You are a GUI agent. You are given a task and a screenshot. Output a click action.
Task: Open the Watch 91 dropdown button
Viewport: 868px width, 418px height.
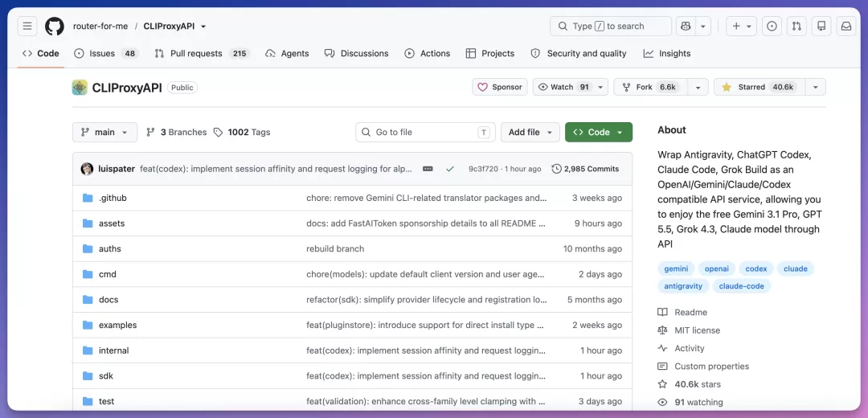coord(570,87)
